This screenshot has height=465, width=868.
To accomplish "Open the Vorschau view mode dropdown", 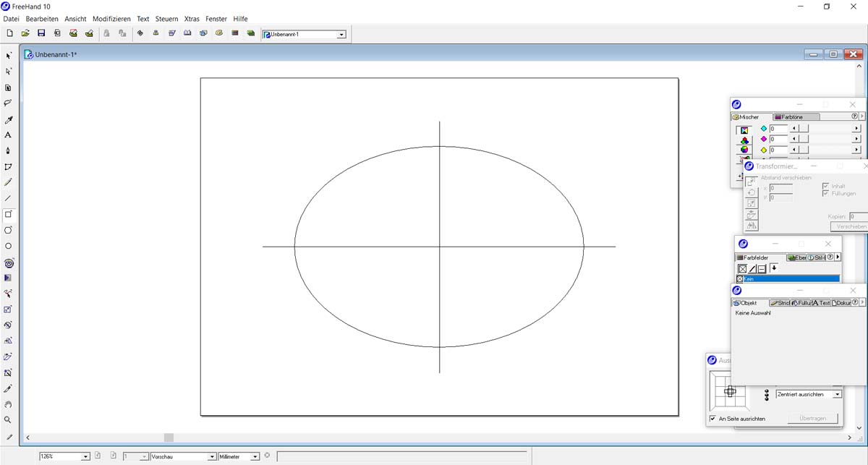I will click(212, 457).
